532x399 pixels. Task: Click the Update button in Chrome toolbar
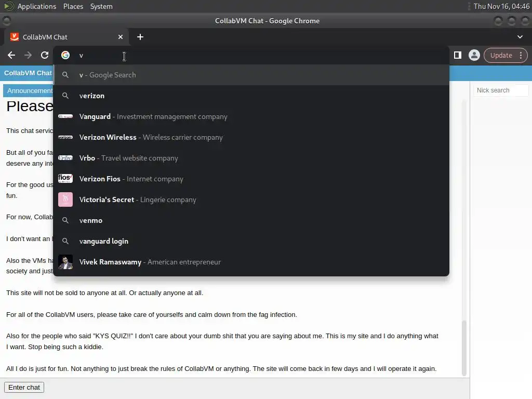[x=501, y=55]
